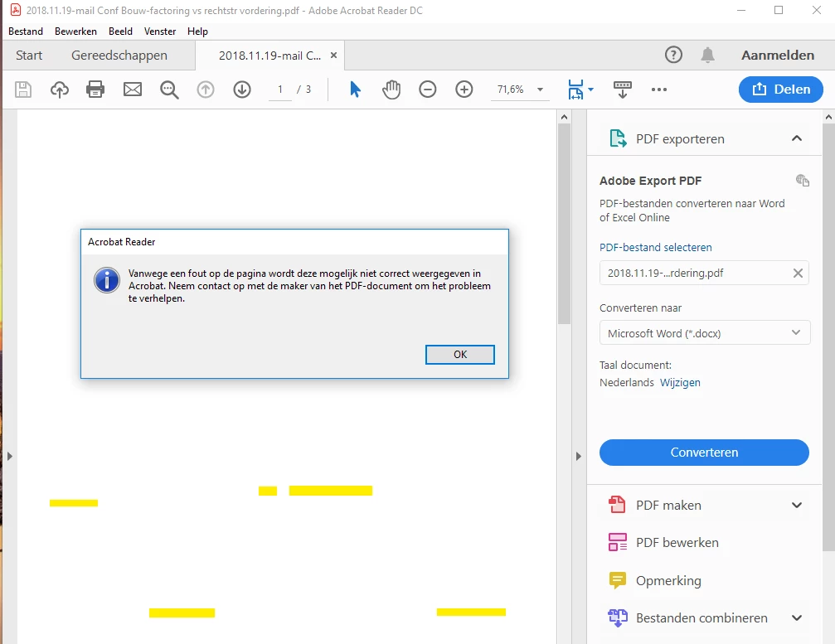Click the PDF-bestand selecteren link
Screen dimensions: 835x644
coord(656,247)
